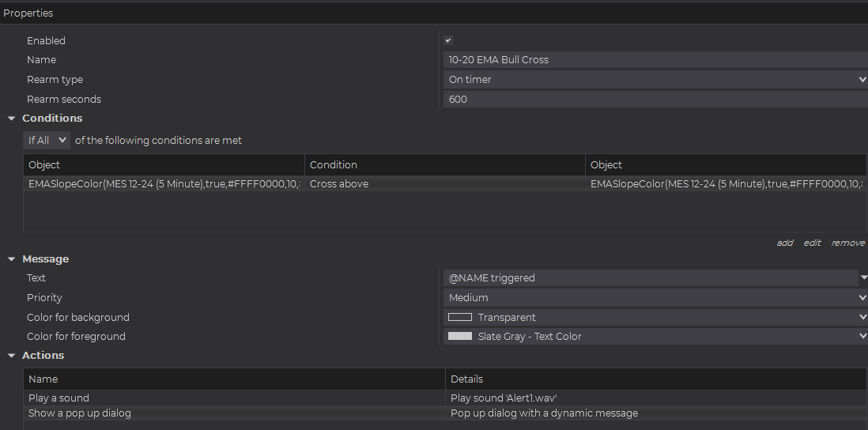Open the Rearm type dropdown

point(655,80)
